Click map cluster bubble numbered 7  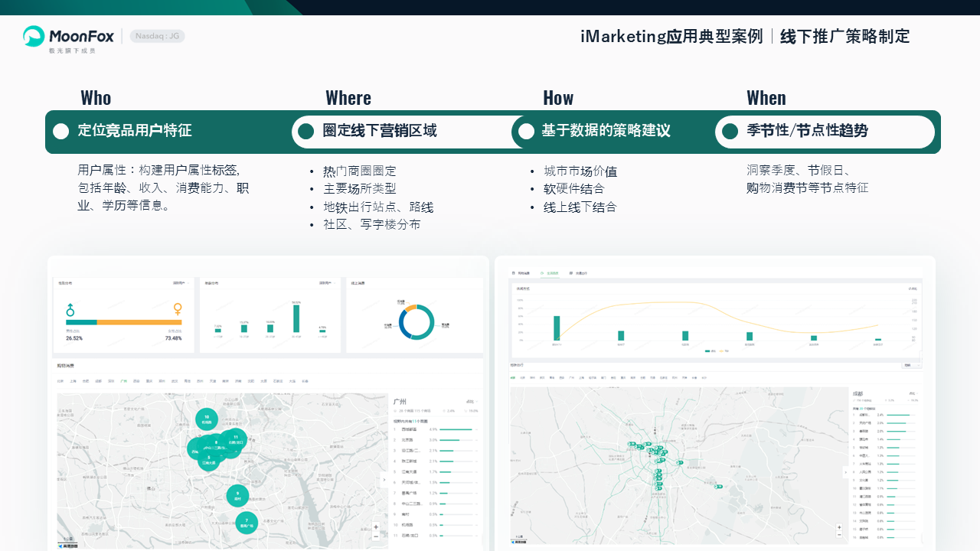point(247,523)
